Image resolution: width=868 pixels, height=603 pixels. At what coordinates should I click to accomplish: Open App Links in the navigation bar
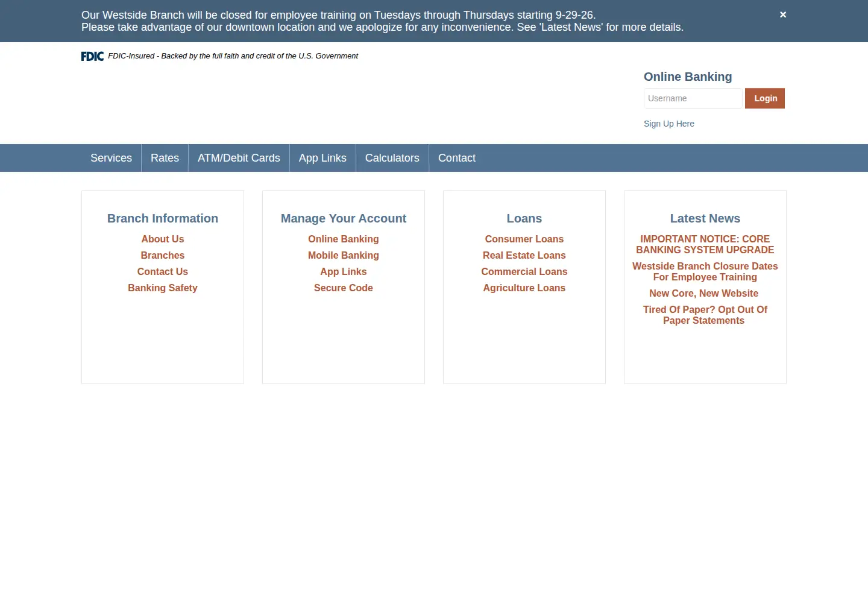[322, 158]
